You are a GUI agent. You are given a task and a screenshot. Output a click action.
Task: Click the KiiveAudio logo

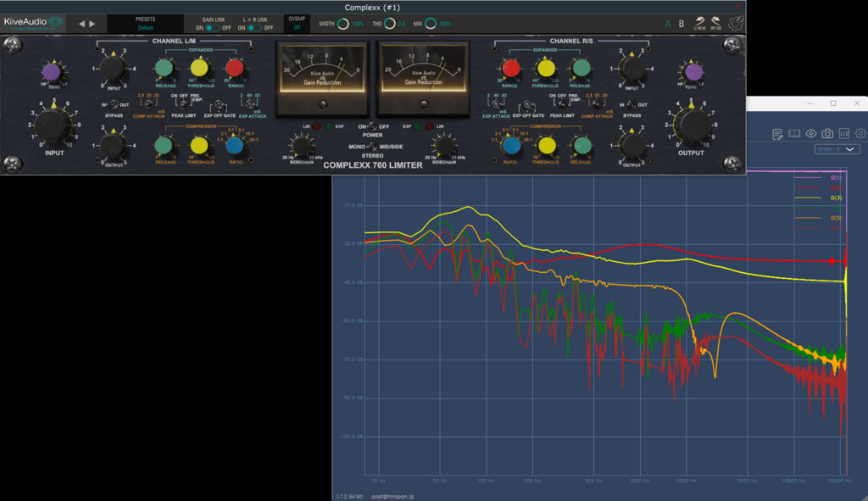point(33,23)
